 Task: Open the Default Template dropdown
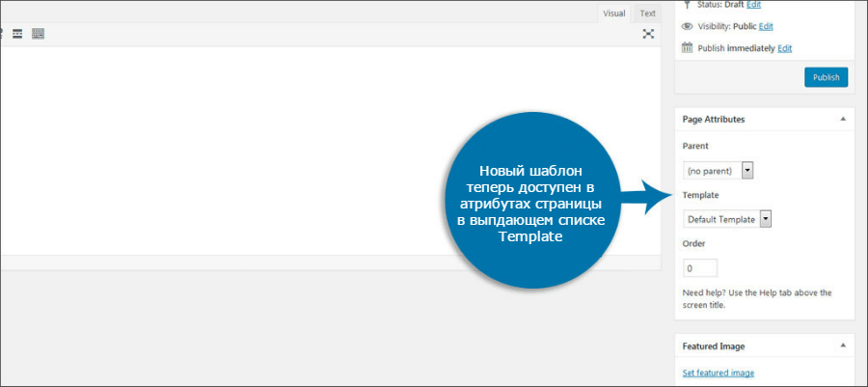coord(727,219)
